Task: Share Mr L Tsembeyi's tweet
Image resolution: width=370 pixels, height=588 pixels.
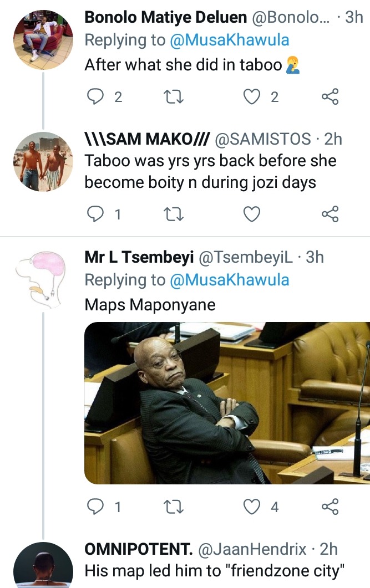Action: point(330,507)
